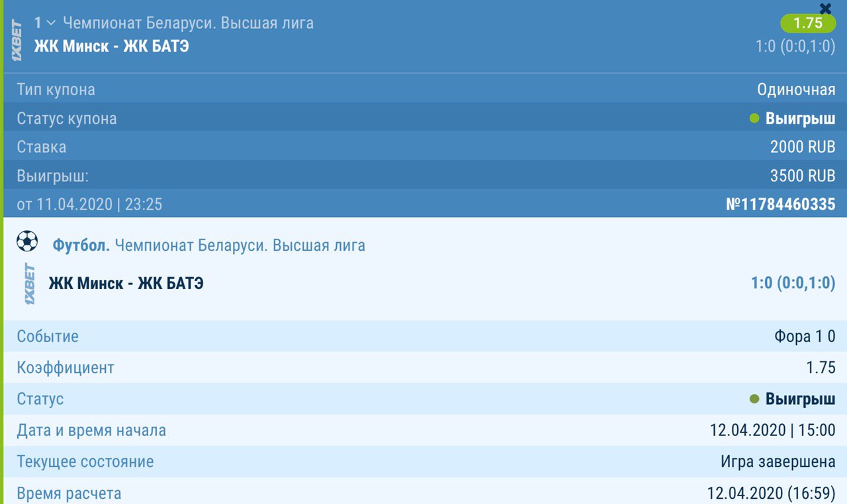
Task: Click the Ставка label
Action: 42,147
